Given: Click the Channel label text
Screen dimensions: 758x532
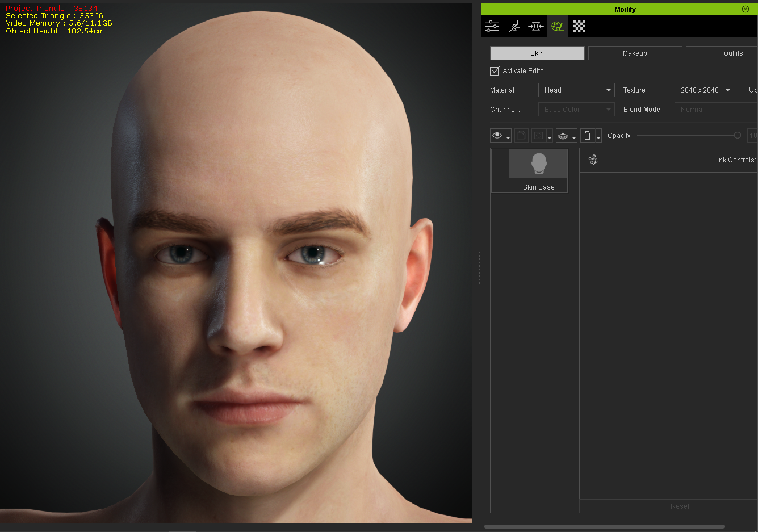Looking at the screenshot, I should (505, 110).
